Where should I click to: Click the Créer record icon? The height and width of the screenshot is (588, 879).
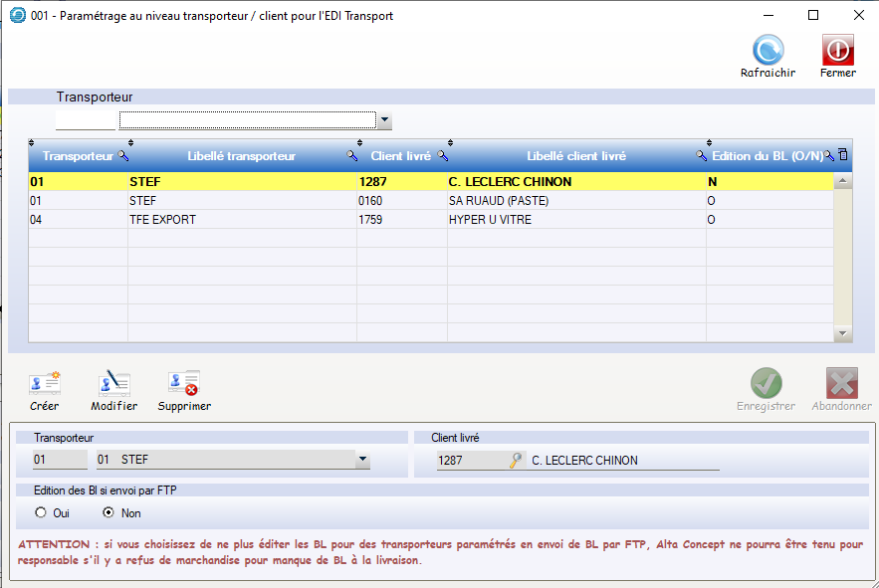(45, 384)
